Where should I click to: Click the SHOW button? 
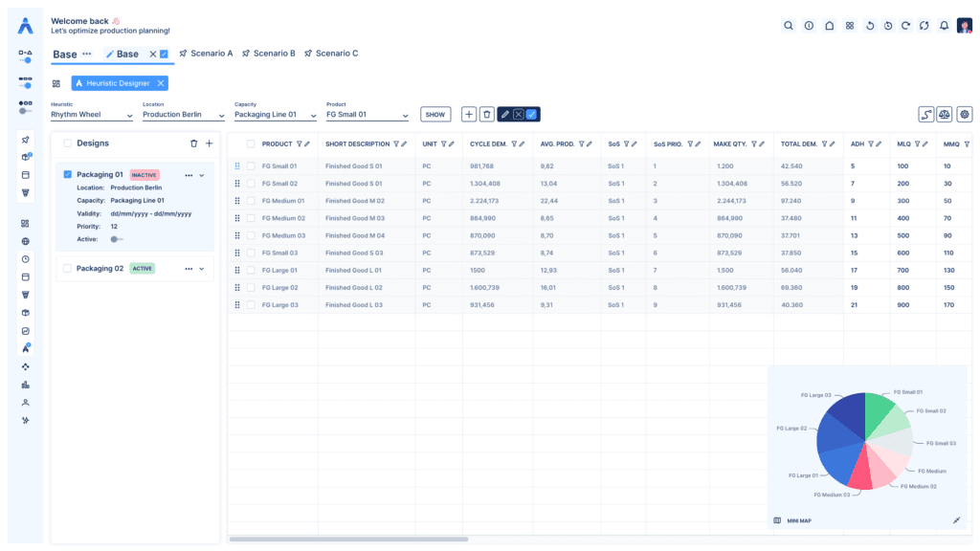pyautogui.click(x=435, y=115)
